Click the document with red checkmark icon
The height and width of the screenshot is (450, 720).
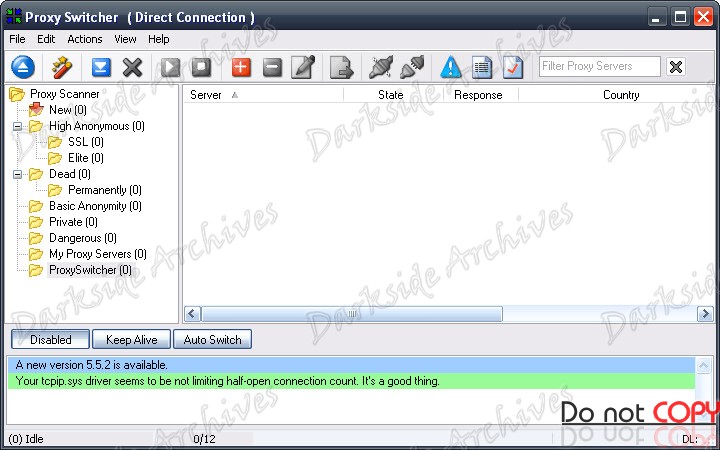512,67
